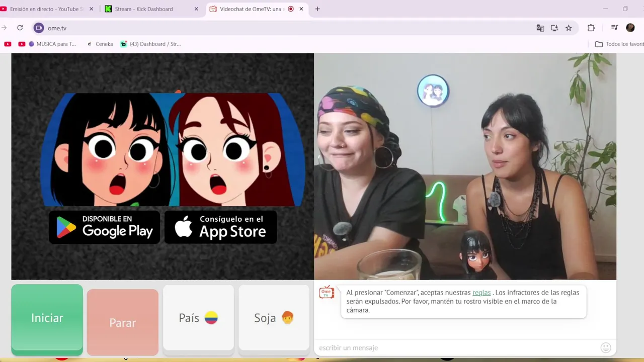Open the País country selector
644x362 pixels.
[x=198, y=318]
